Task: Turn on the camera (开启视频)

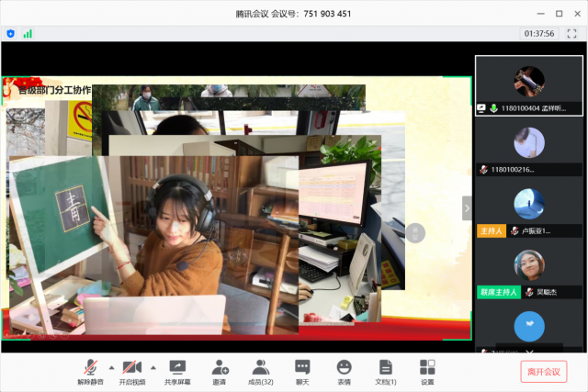Action: click(131, 370)
